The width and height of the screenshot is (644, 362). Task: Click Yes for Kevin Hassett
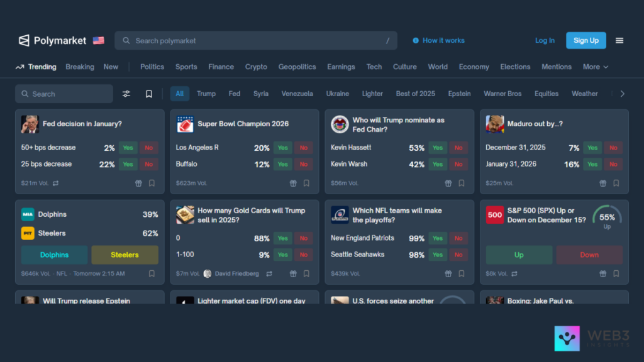point(438,148)
